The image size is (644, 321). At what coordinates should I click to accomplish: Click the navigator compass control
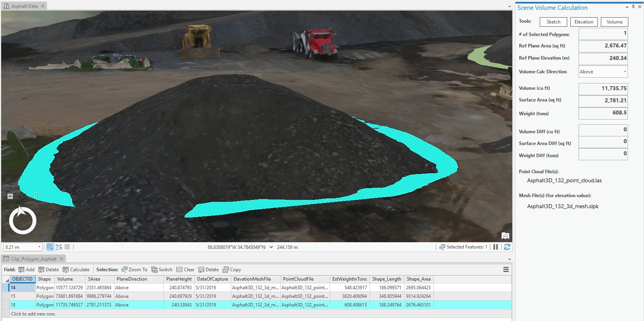point(23,220)
